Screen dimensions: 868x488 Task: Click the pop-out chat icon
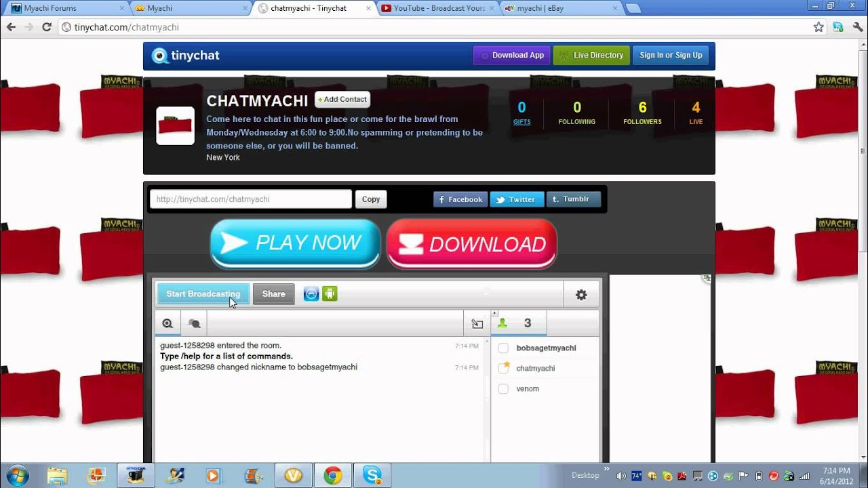477,324
